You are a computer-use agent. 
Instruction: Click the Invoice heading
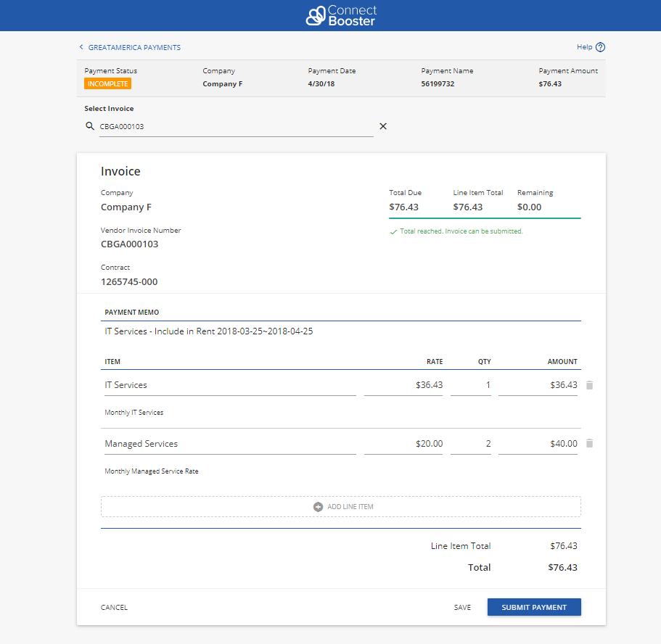[120, 172]
